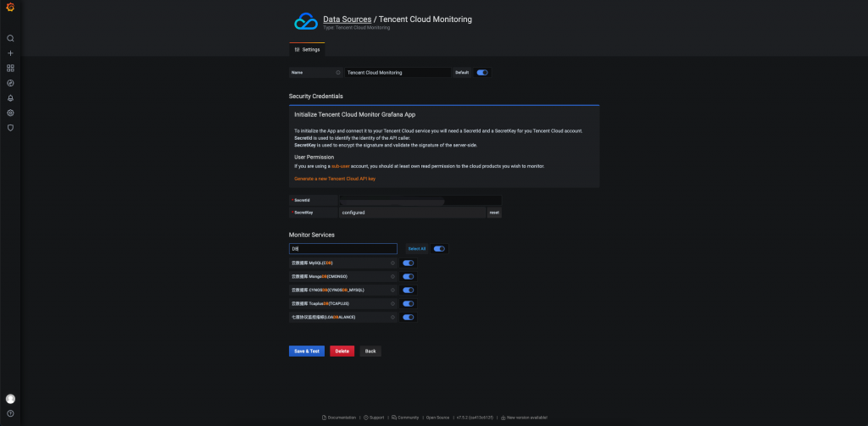Open the Server Admin shield icon
The image size is (868, 426).
click(10, 128)
